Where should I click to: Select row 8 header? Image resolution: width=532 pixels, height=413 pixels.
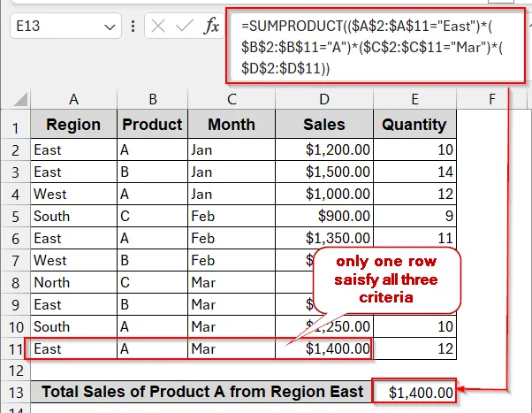click(16, 282)
